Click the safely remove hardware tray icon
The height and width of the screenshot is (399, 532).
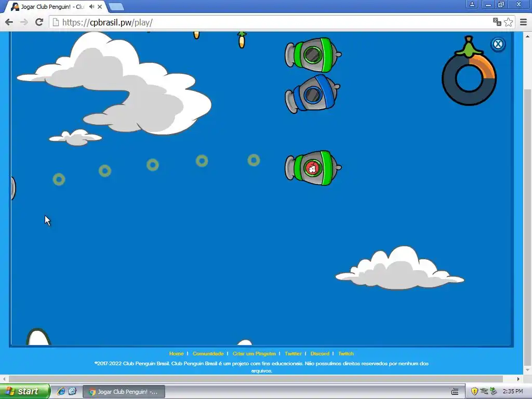pyautogui.click(x=494, y=391)
